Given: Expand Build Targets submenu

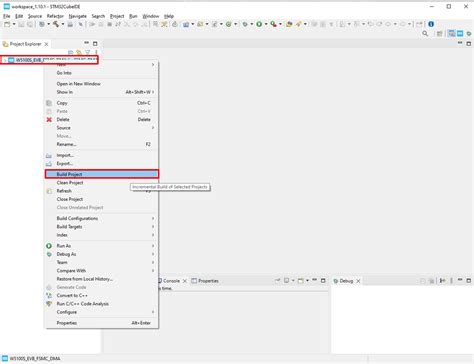Looking at the screenshot, I should (102, 227).
